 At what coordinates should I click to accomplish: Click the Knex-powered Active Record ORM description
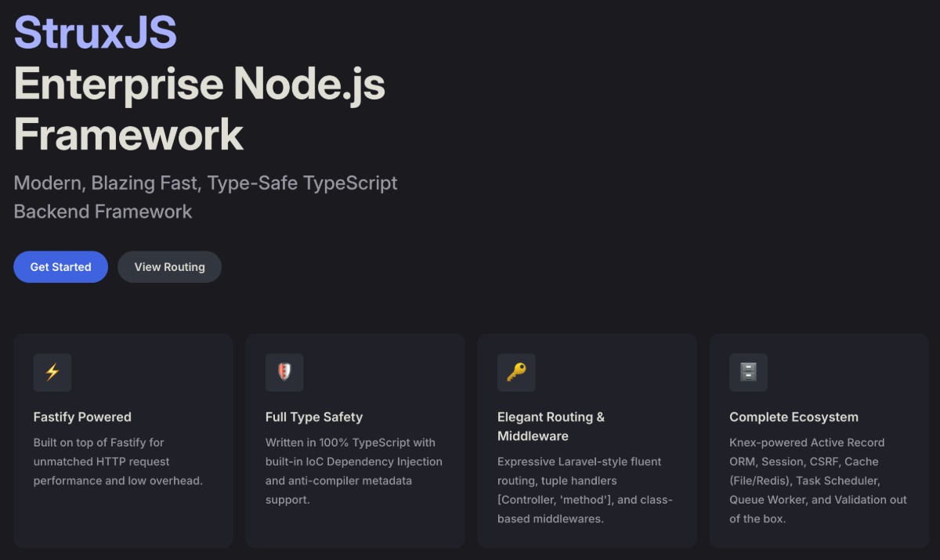pos(818,480)
